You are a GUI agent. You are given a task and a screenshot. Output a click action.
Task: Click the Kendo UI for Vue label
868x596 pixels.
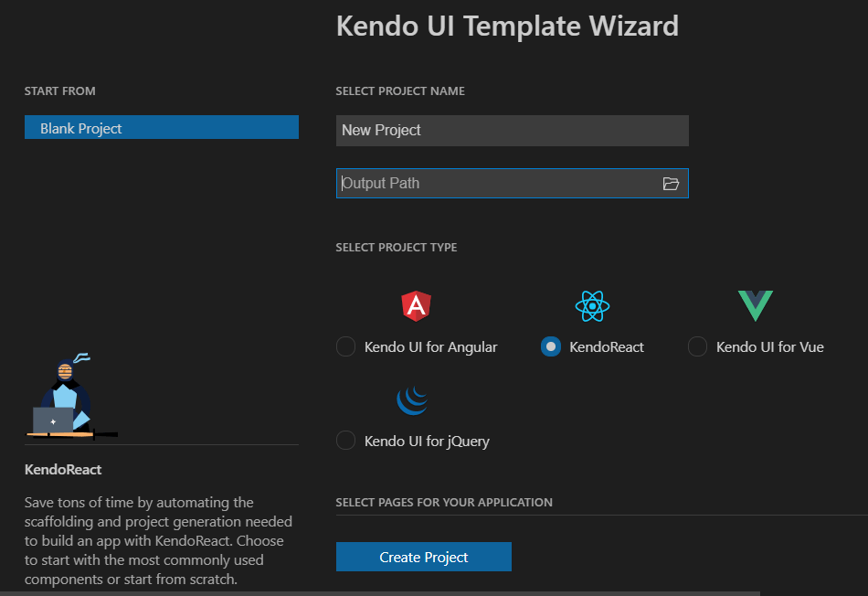[x=770, y=347]
